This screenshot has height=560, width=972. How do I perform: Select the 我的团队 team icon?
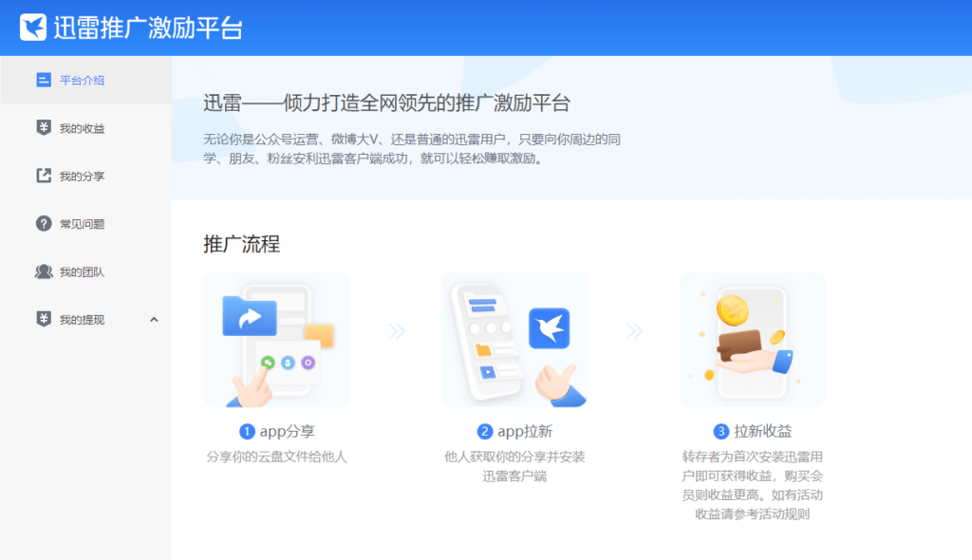click(x=42, y=271)
